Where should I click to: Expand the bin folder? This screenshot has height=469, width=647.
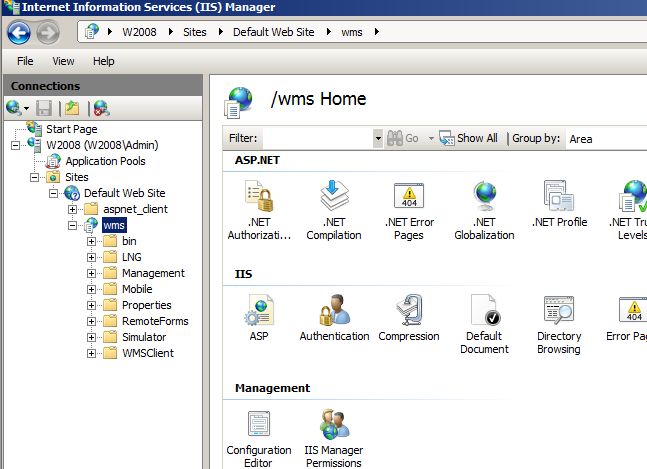pos(91,241)
